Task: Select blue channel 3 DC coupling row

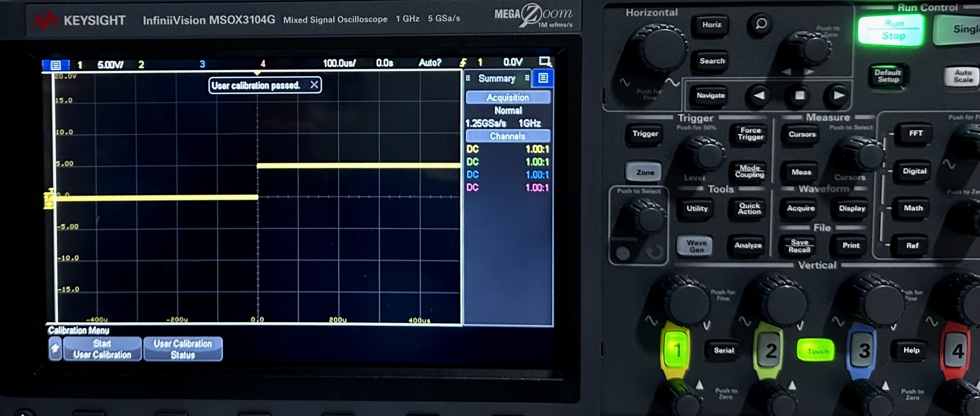Action: [508, 175]
